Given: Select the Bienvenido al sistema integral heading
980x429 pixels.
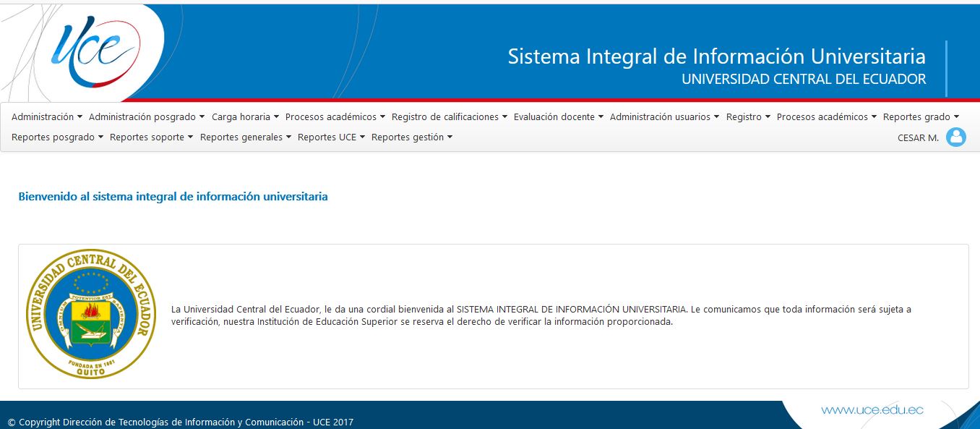Looking at the screenshot, I should (x=173, y=196).
